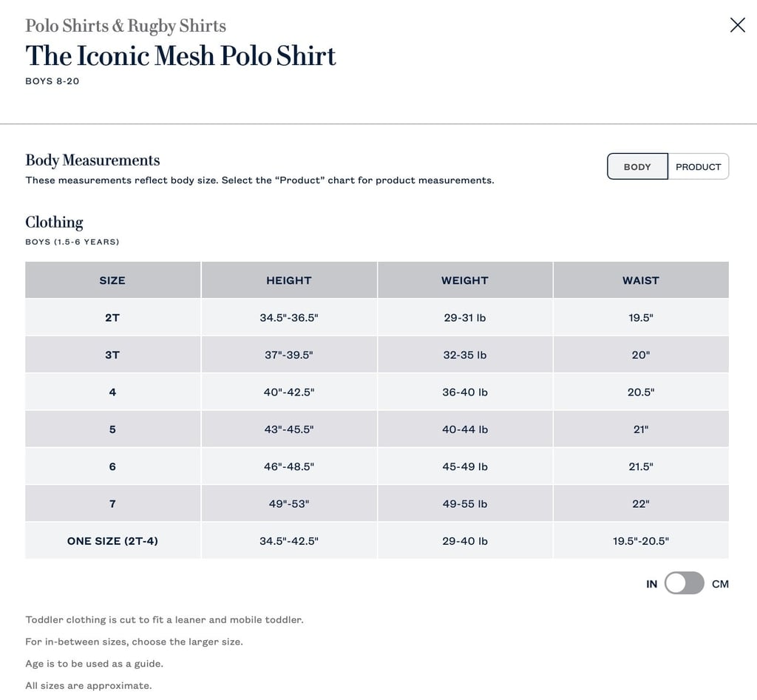Click the Body Measurements section heading
757x700 pixels.
point(92,160)
